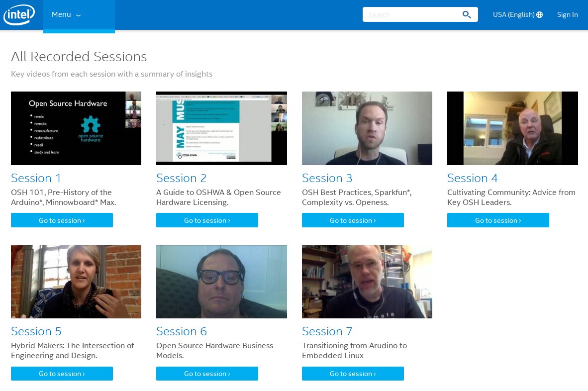Open the Session 1 video thumbnail
Viewport: 588px width, 391px height.
click(76, 128)
